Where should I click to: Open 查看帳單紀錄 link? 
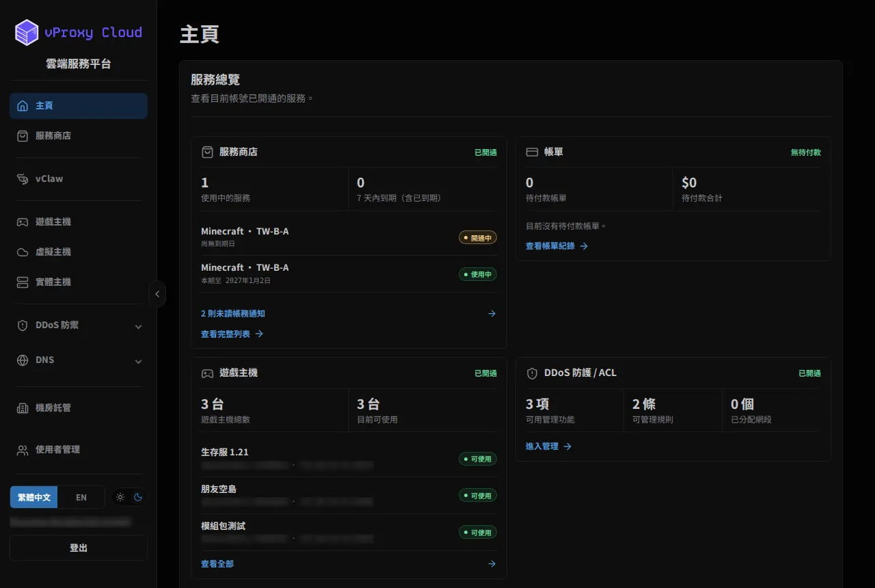[556, 246]
